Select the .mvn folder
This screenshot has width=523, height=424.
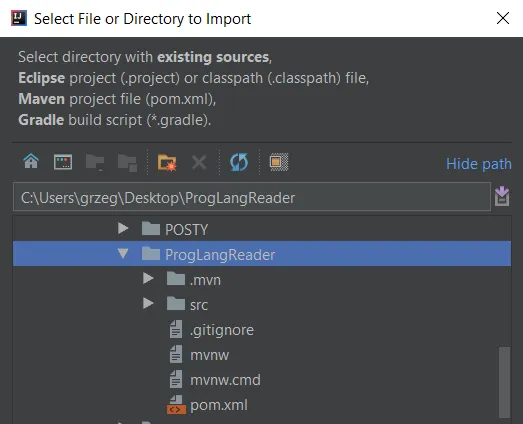[205, 280]
